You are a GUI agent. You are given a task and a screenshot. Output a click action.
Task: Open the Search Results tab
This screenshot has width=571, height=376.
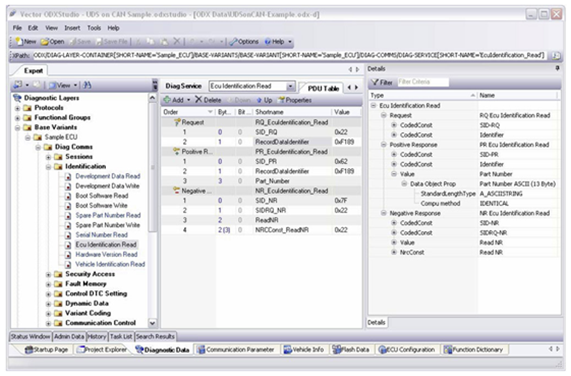pyautogui.click(x=155, y=337)
